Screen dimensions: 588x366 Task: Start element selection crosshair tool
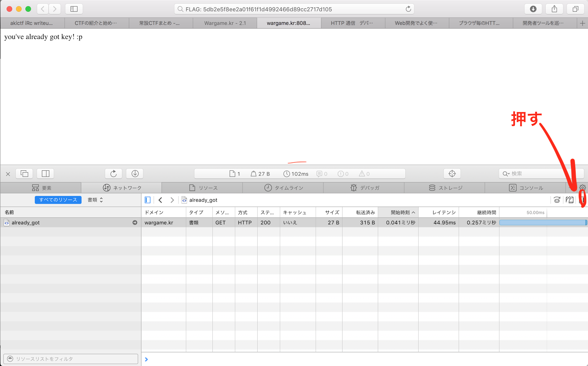point(452,173)
